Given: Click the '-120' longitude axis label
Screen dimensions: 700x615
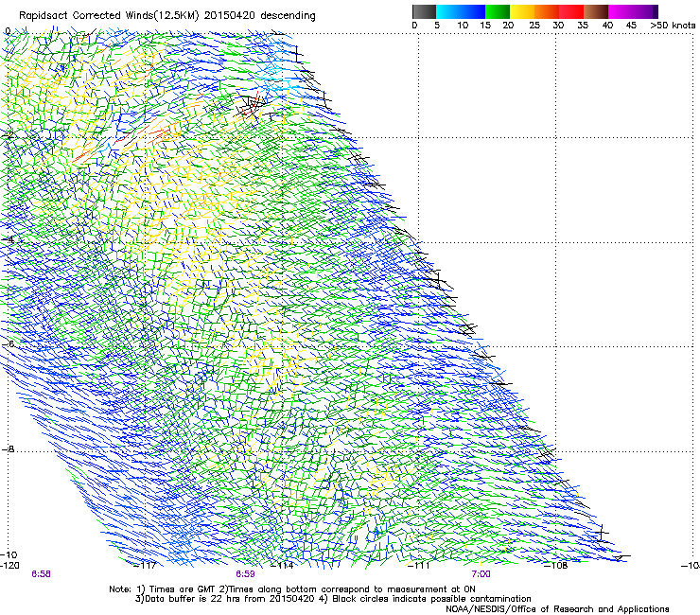Looking at the screenshot, I should tap(9, 566).
